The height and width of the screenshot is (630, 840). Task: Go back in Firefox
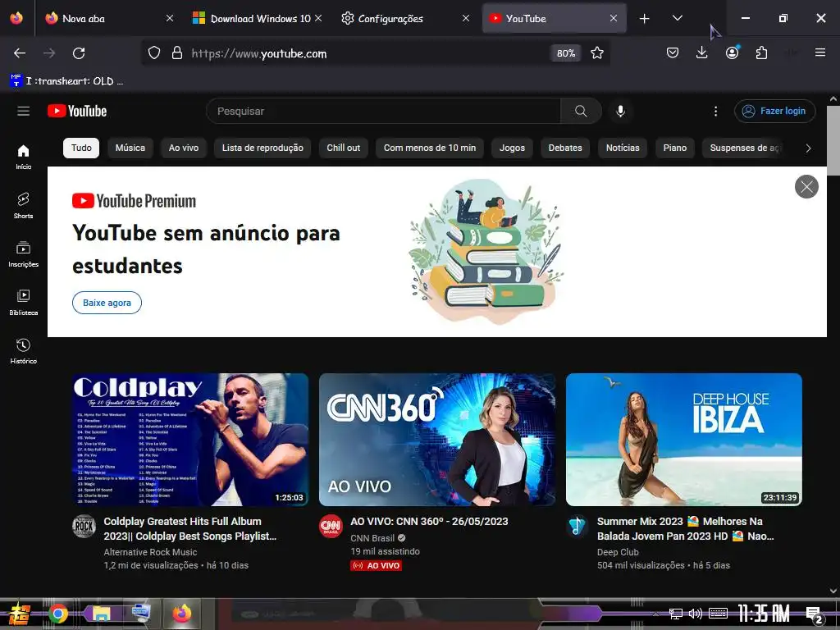[20, 53]
